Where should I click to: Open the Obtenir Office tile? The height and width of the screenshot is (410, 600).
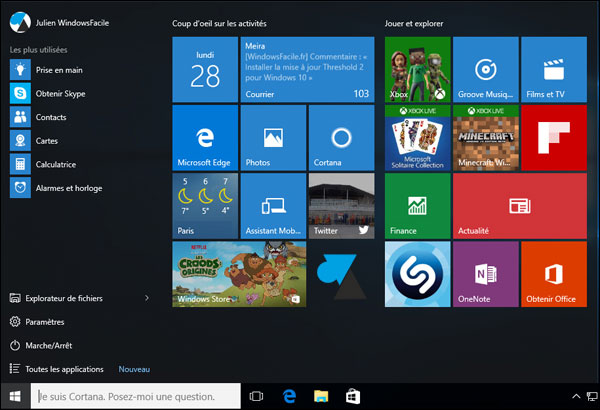click(554, 274)
